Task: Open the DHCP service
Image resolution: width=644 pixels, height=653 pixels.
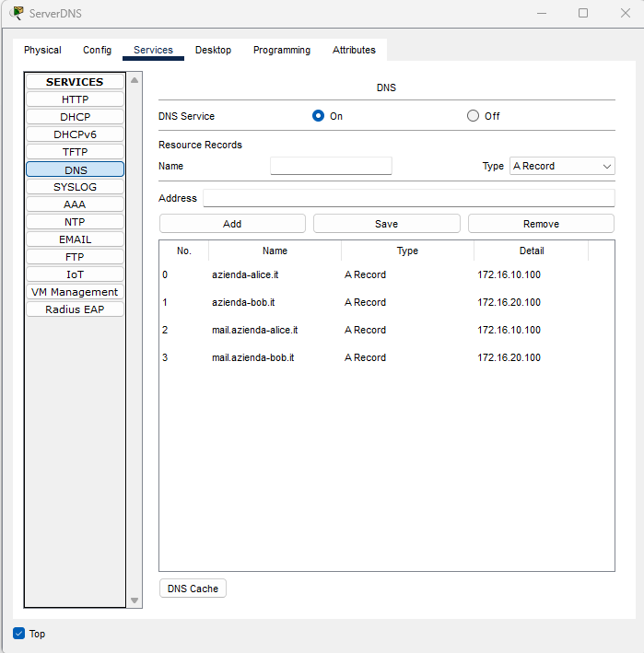Action: pyautogui.click(x=75, y=117)
